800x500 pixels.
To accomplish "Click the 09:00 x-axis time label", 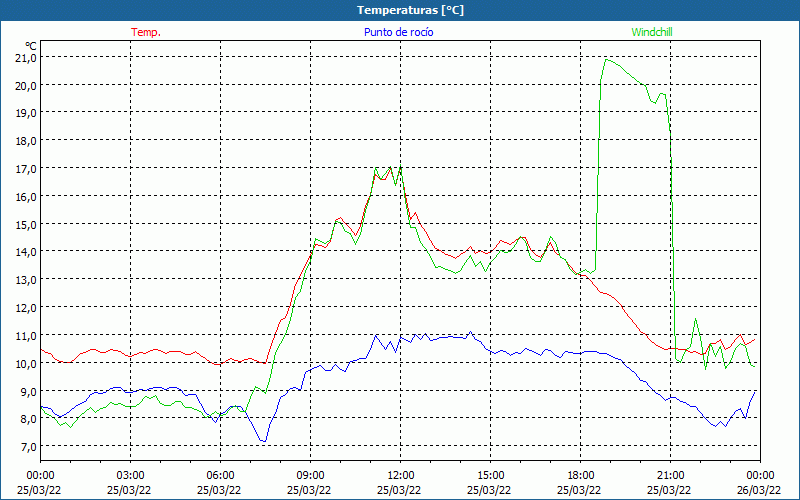I will click(310, 476).
